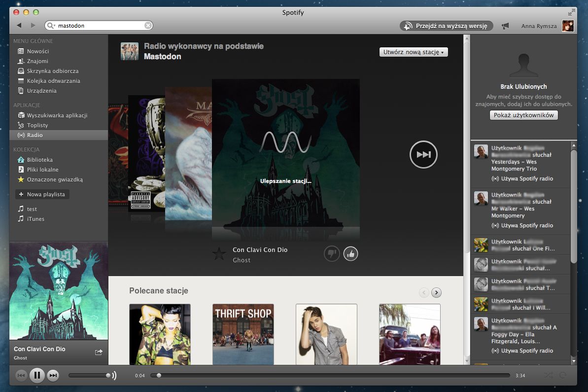Image resolution: width=588 pixels, height=392 pixels.
Task: Select the white whale album cover
Action: pyautogui.click(x=188, y=154)
